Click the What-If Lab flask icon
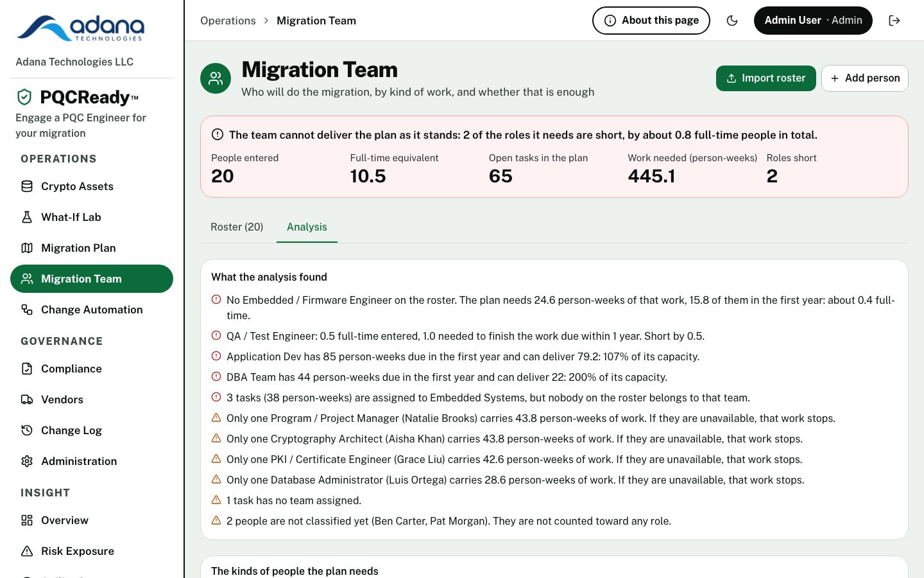 [x=27, y=217]
